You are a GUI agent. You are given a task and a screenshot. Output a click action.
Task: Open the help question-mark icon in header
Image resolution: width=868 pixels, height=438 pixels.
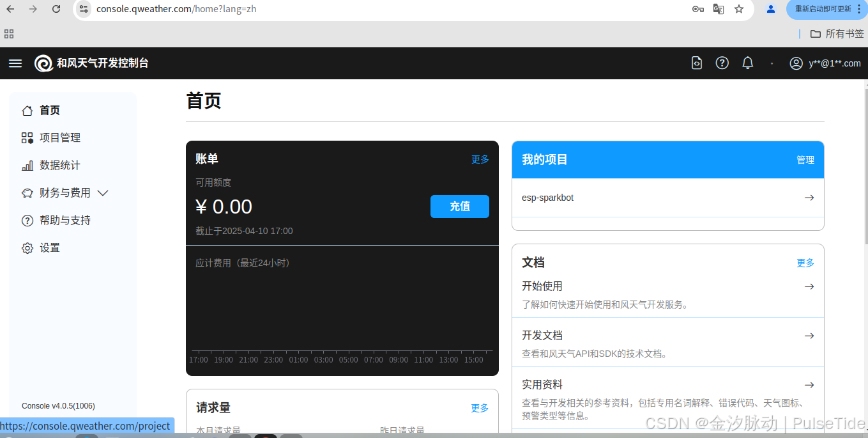(x=722, y=63)
